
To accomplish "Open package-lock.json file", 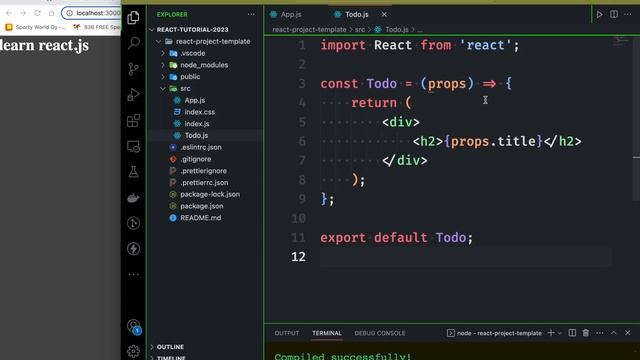I will (x=210, y=195).
